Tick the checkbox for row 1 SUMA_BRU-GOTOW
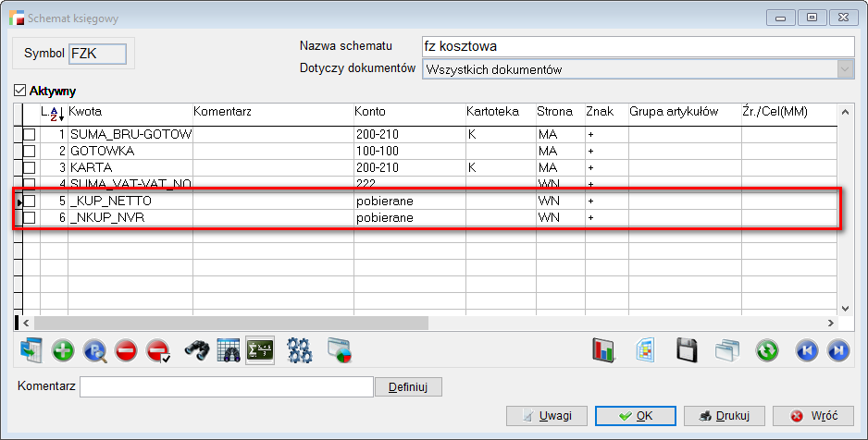The image size is (868, 440). tap(29, 135)
